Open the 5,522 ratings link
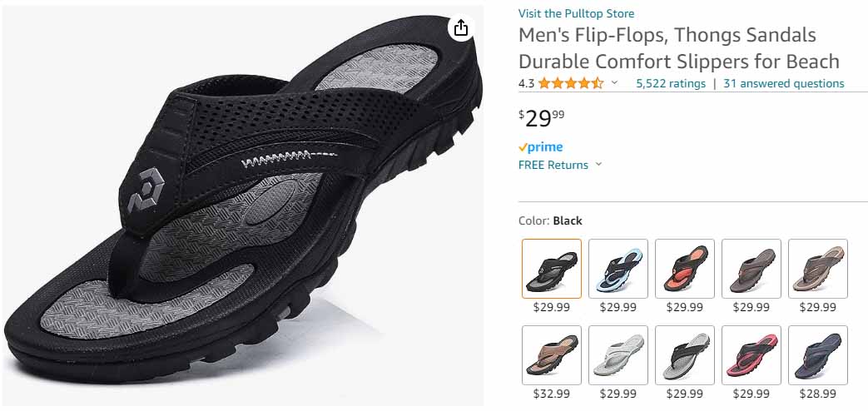This screenshot has height=411, width=868. tap(670, 83)
